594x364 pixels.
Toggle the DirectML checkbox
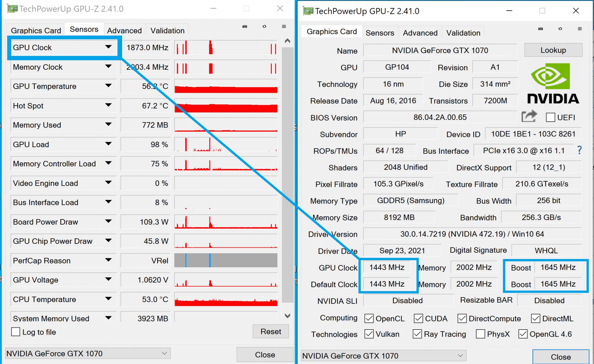point(535,318)
